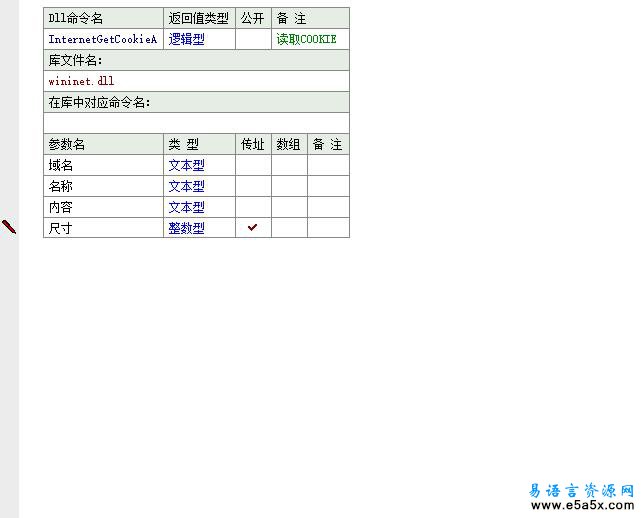Toggle the 传址 checkmark for 尺寸 parameter

[253, 228]
